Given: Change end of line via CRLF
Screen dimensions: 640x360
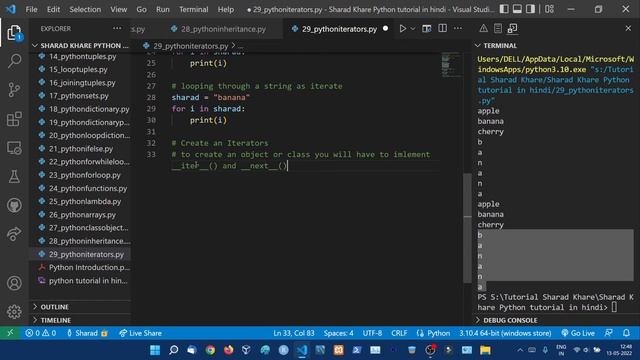Looking at the screenshot, I should tap(399, 333).
